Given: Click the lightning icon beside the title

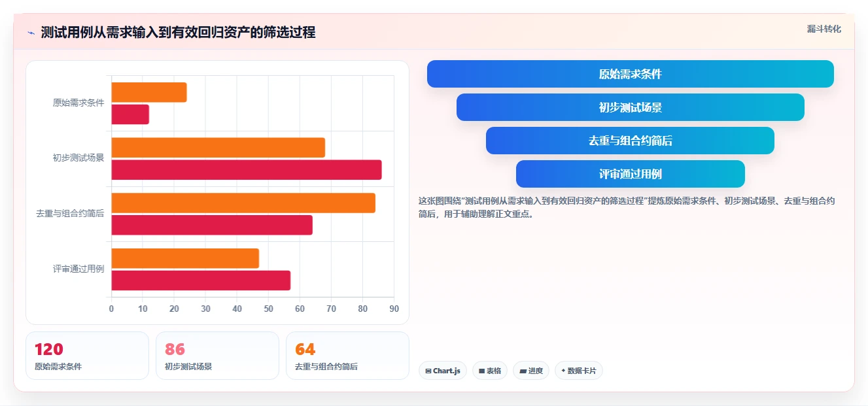Looking at the screenshot, I should [31, 33].
